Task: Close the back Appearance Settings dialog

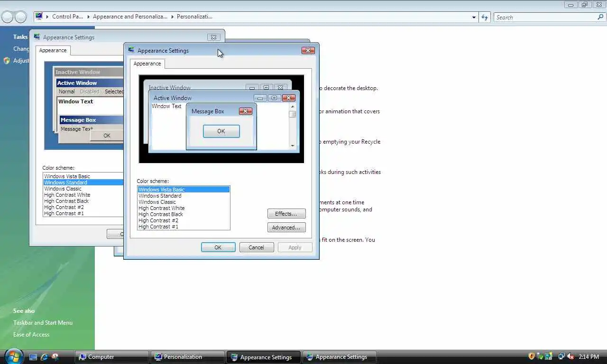Action: click(x=213, y=37)
